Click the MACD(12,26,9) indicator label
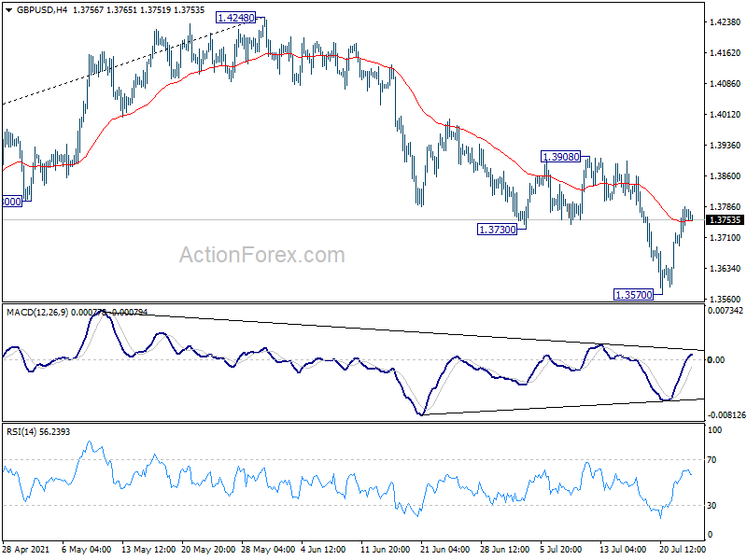 pyautogui.click(x=37, y=313)
